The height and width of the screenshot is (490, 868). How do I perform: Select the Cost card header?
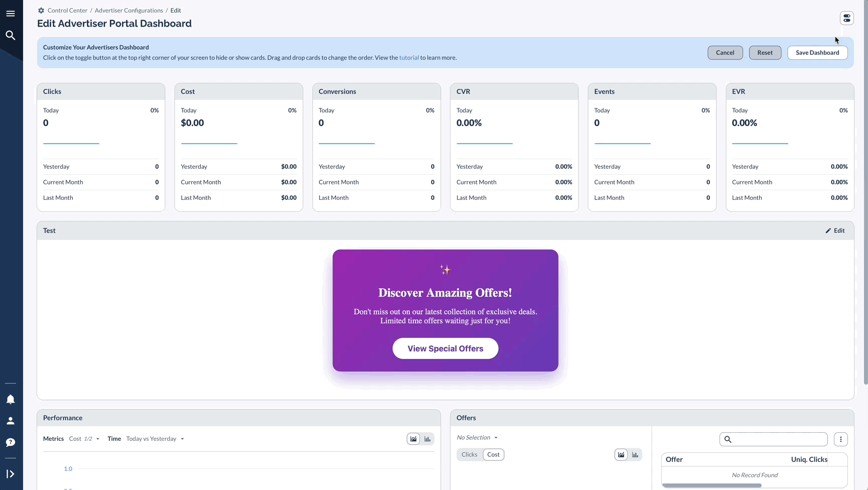239,91
